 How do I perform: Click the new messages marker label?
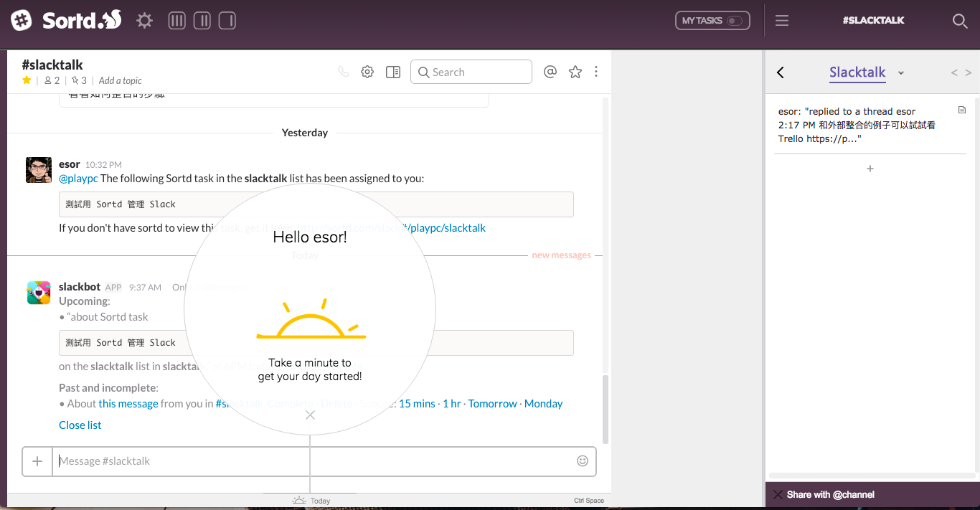click(562, 255)
